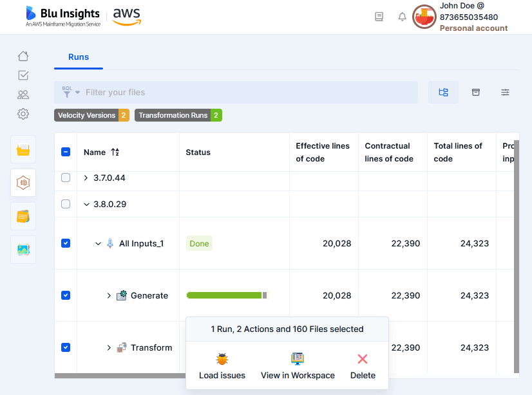Uncheck the Transform row checkbox

66,347
